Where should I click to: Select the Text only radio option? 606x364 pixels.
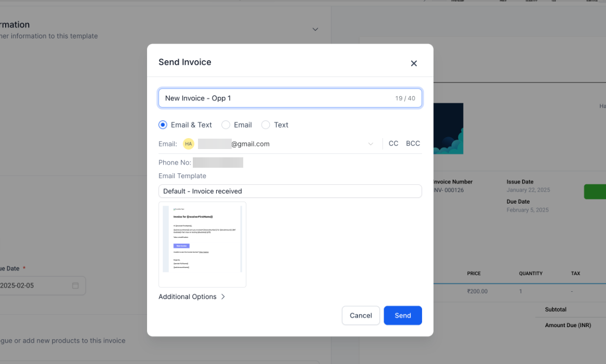[266, 125]
